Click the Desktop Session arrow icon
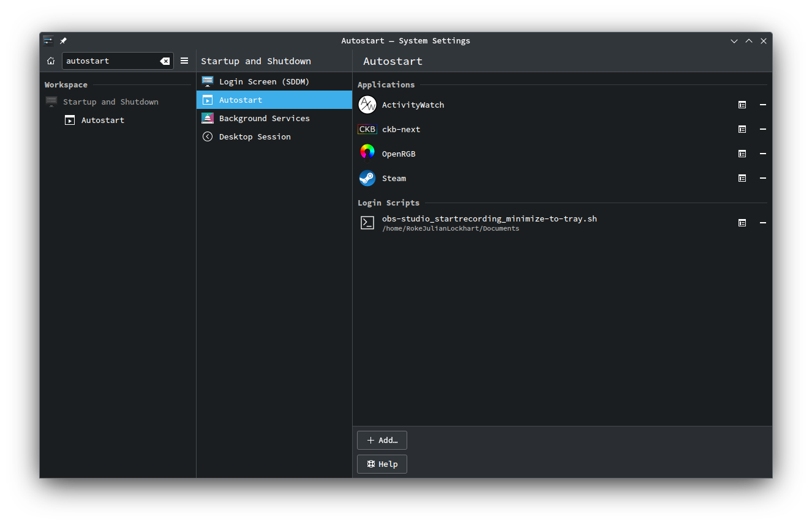 (x=208, y=136)
